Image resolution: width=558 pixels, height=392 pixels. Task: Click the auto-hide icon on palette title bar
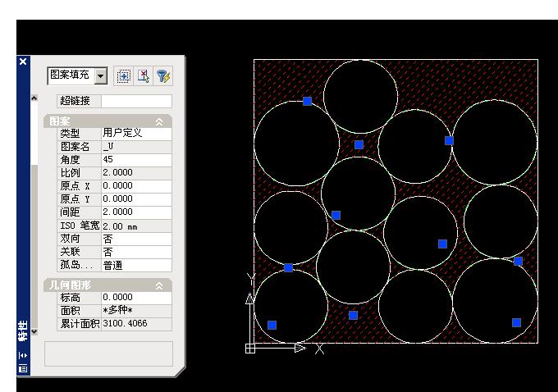23,355
